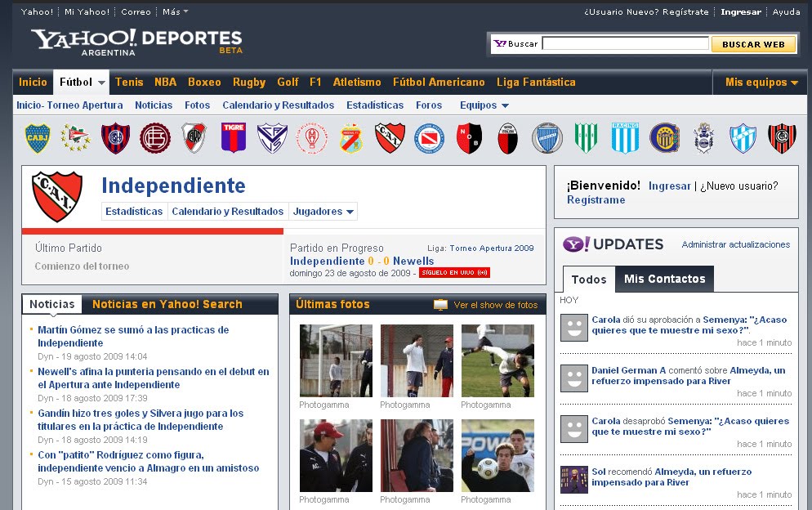
Task: Expand the Mis equipos menu
Action: point(759,82)
